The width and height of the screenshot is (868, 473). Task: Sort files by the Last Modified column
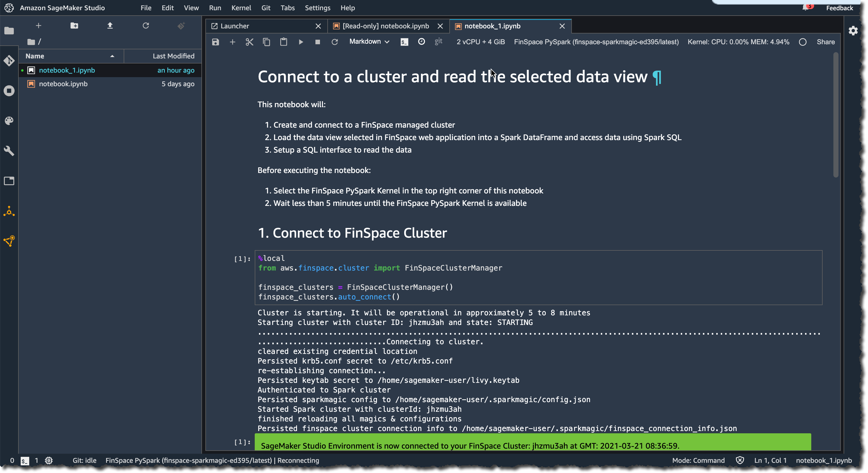click(173, 56)
